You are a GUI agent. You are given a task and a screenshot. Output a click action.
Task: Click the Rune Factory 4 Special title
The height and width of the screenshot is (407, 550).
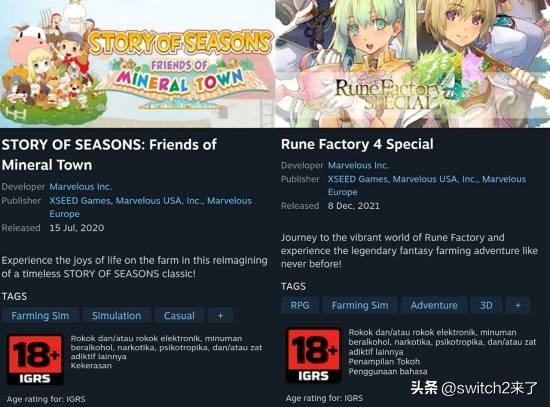pyautogui.click(x=357, y=144)
